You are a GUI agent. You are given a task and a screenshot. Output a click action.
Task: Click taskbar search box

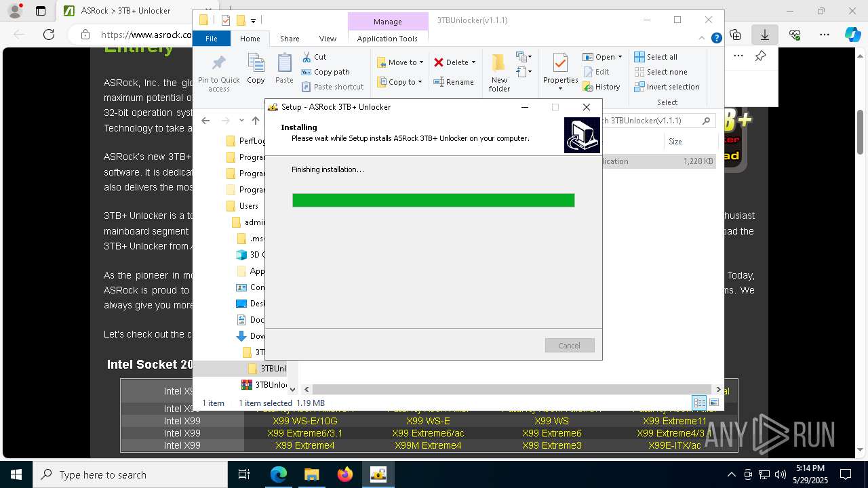pyautogui.click(x=130, y=474)
